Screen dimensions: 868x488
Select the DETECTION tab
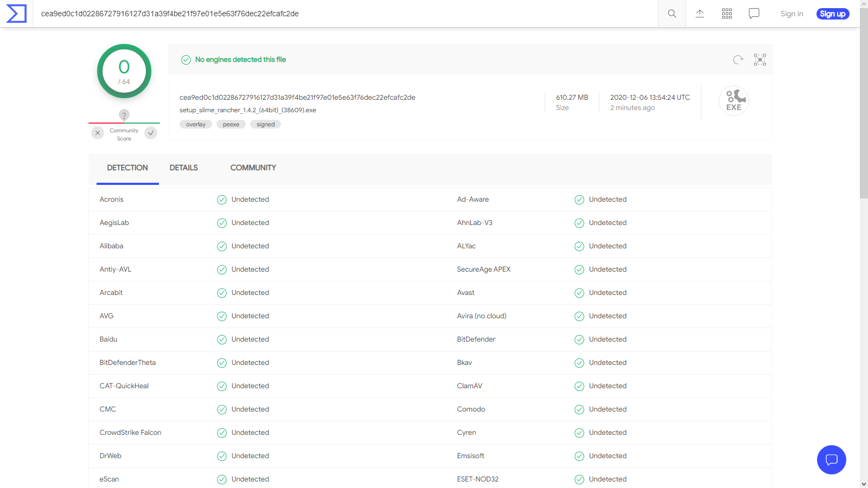coord(127,168)
